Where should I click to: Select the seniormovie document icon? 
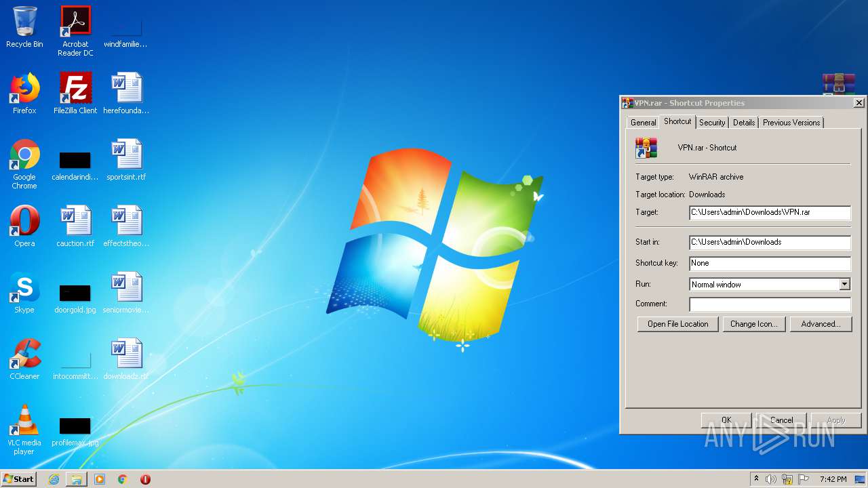(x=126, y=293)
